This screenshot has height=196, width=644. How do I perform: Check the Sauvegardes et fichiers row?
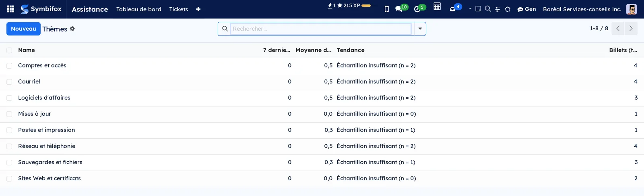9,163
